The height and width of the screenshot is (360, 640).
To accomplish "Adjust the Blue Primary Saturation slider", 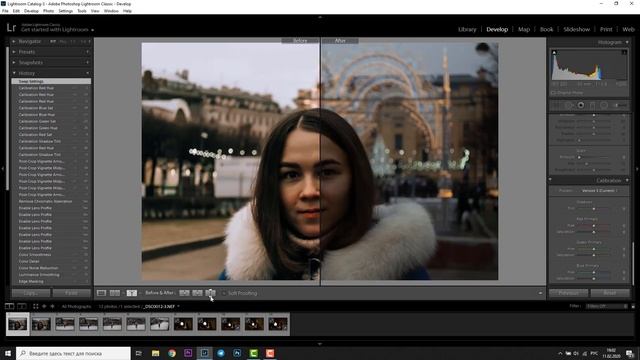I will 594,278.
